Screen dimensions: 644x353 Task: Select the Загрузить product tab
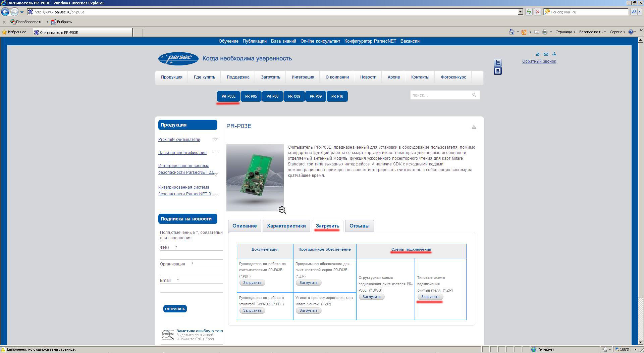(x=327, y=226)
